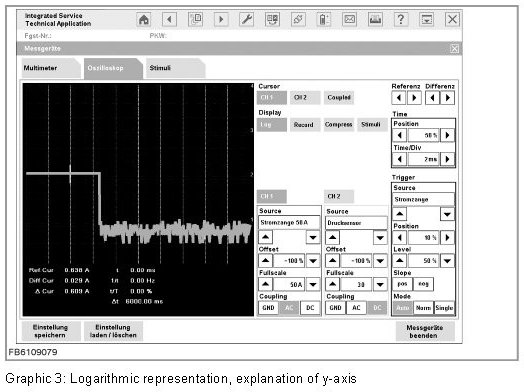
Task: Click the help question mark icon
Action: pyautogui.click(x=401, y=19)
